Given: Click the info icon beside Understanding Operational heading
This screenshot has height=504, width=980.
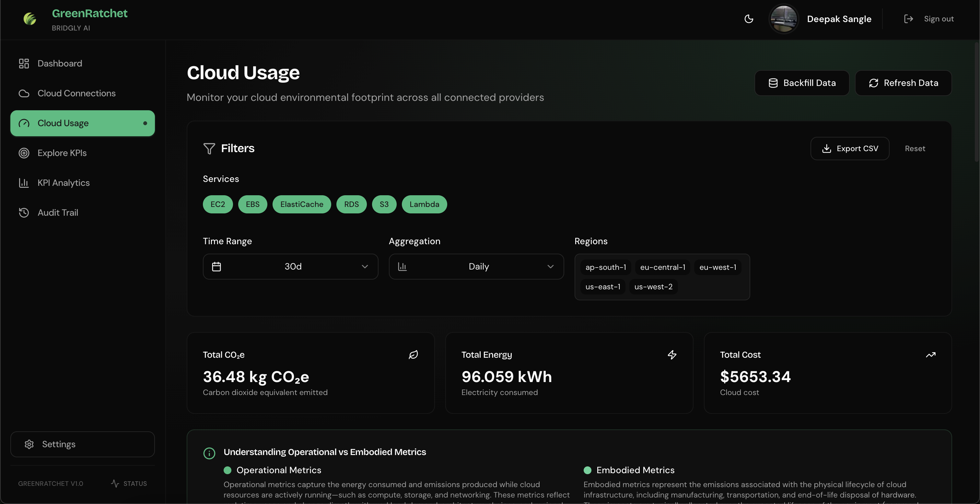Looking at the screenshot, I should 209,453.
